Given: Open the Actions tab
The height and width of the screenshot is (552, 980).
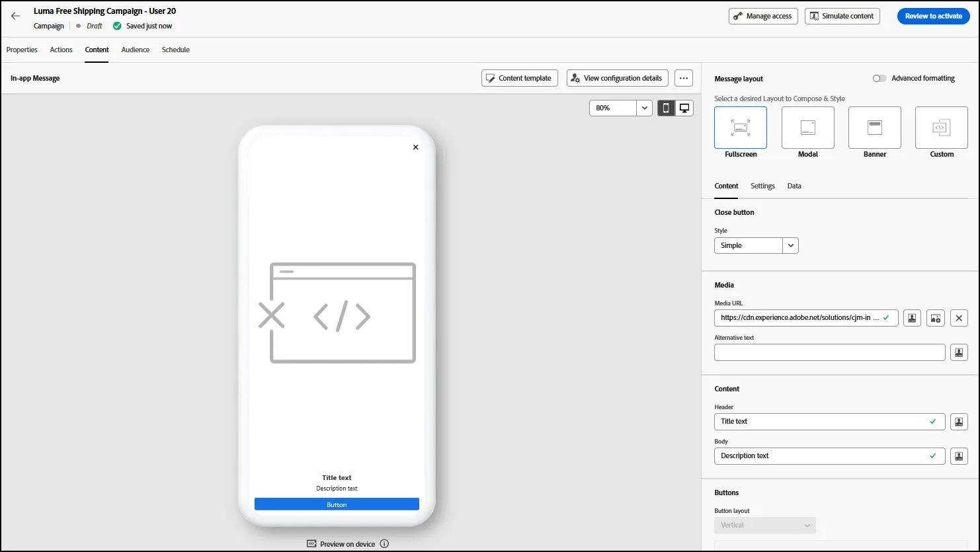Looking at the screenshot, I should tap(61, 50).
